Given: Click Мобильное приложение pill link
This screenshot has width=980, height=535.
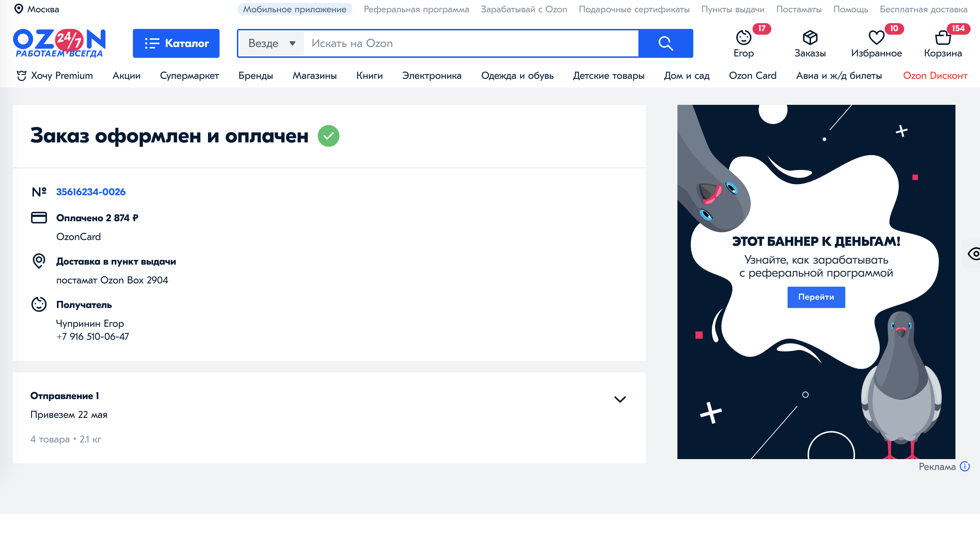Looking at the screenshot, I should [294, 9].
